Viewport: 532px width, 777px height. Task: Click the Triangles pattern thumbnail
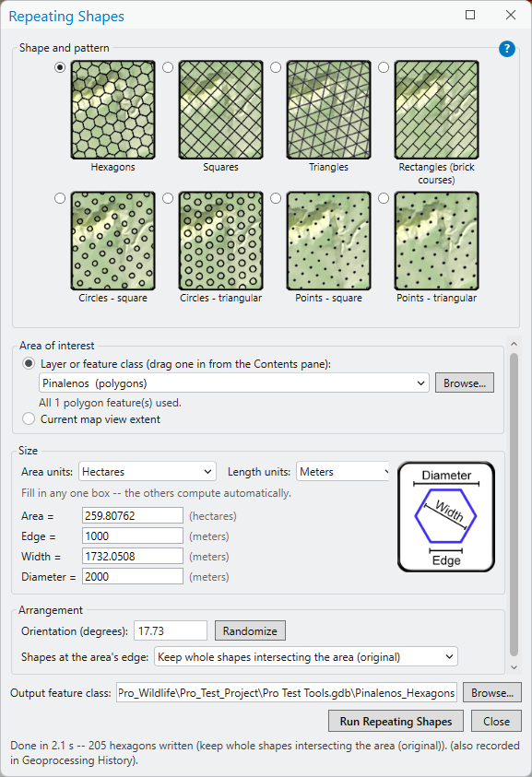329,110
